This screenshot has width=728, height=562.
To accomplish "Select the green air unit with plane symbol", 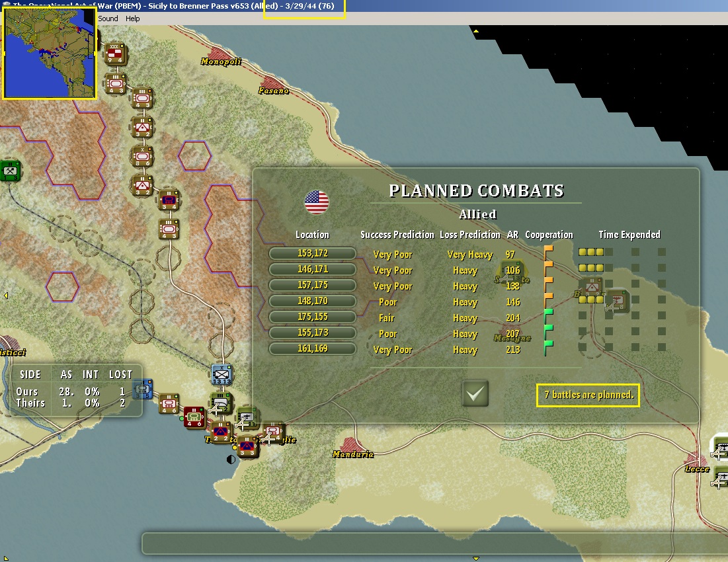I will (x=247, y=418).
